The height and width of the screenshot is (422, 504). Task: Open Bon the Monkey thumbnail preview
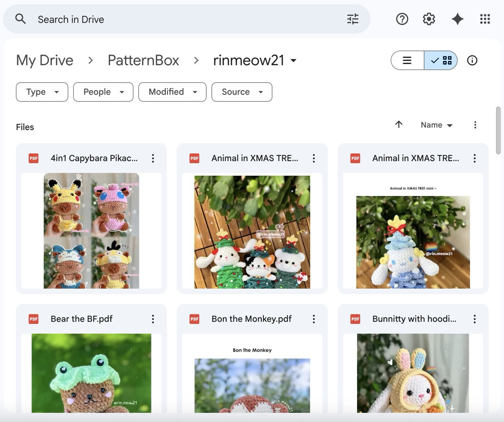[252, 373]
